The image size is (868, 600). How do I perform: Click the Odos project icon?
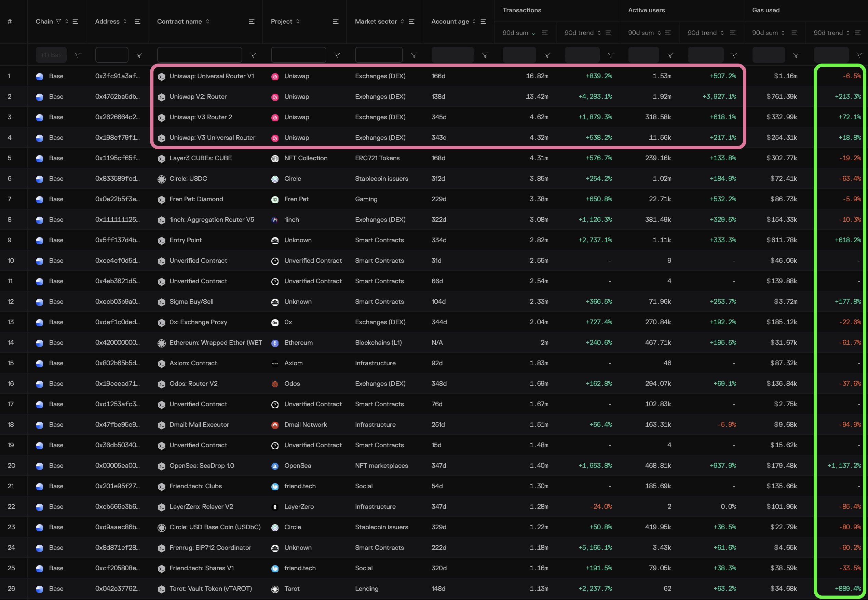(275, 384)
